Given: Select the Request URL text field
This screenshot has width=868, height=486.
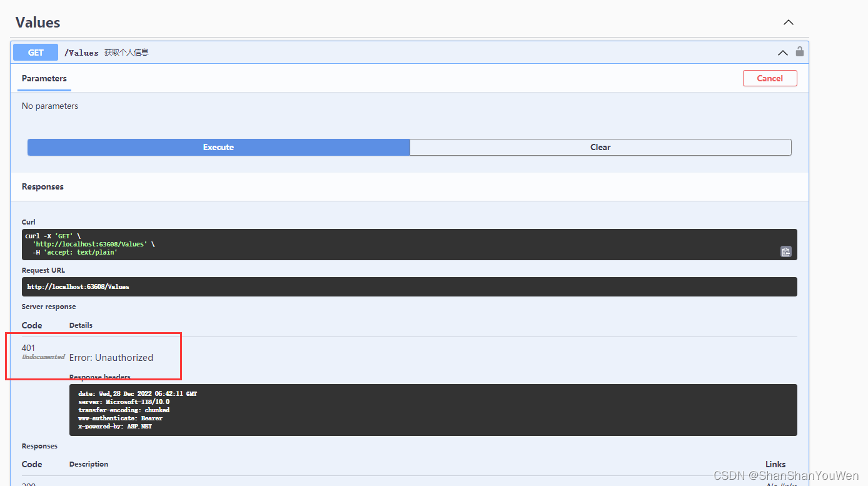Looking at the screenshot, I should (410, 286).
